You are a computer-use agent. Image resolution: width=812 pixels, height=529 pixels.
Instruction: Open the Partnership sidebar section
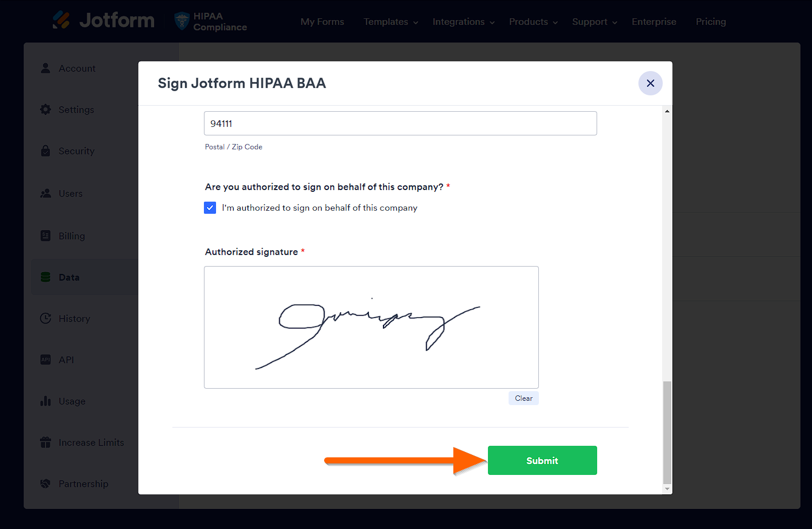[85, 484]
